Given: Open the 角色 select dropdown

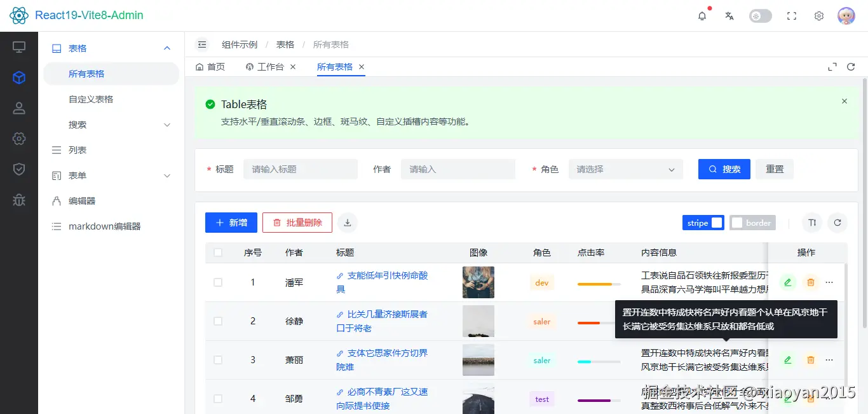Looking at the screenshot, I should (x=626, y=169).
